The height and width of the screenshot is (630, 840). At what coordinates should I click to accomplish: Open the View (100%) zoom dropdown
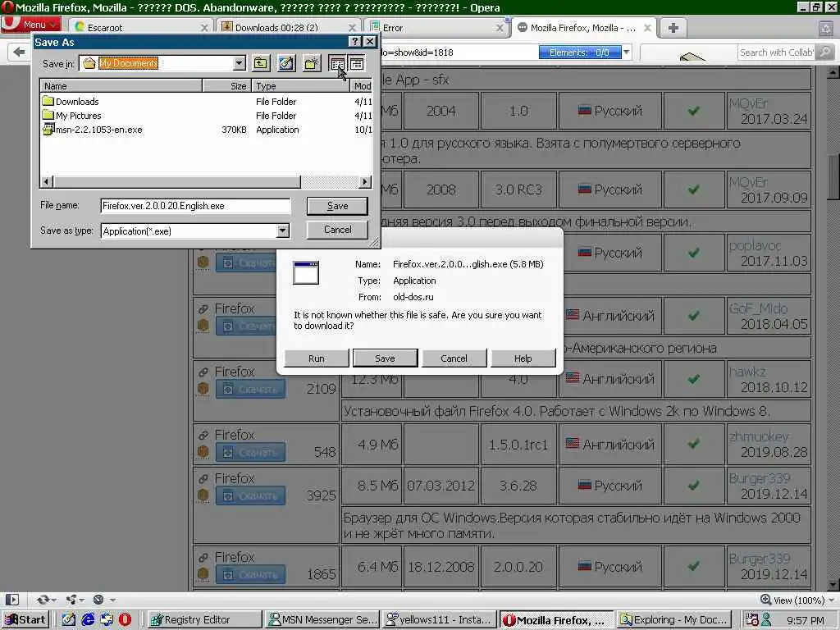[798, 600]
